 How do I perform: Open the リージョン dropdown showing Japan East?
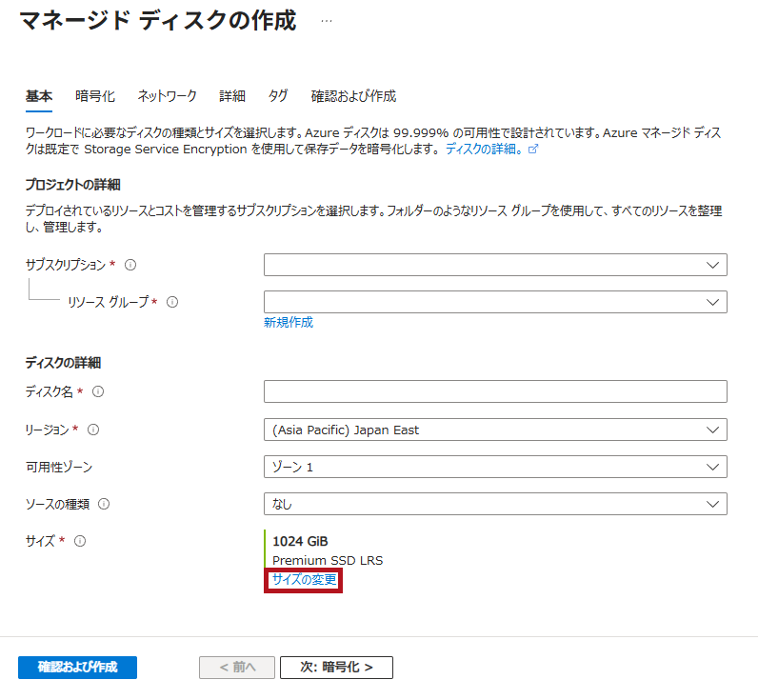pos(495,430)
